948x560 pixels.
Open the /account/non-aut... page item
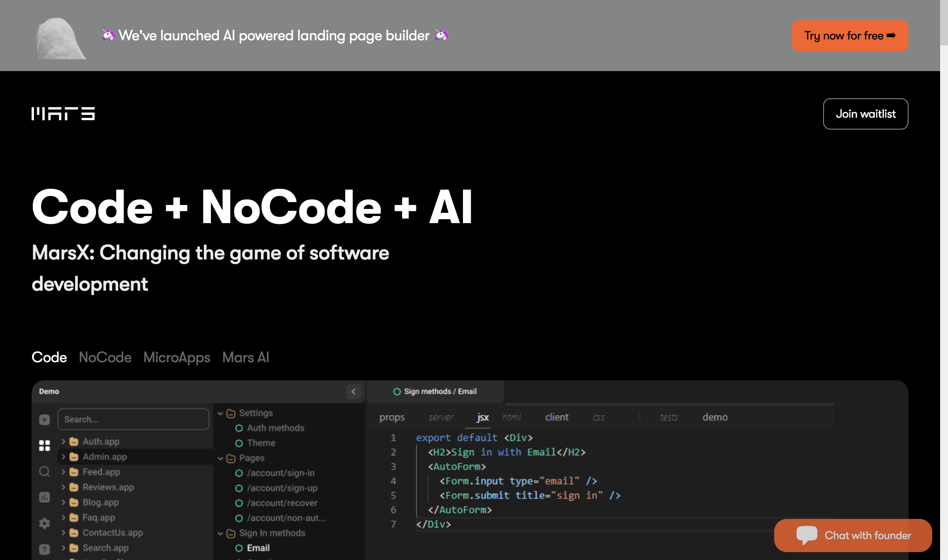coord(286,518)
